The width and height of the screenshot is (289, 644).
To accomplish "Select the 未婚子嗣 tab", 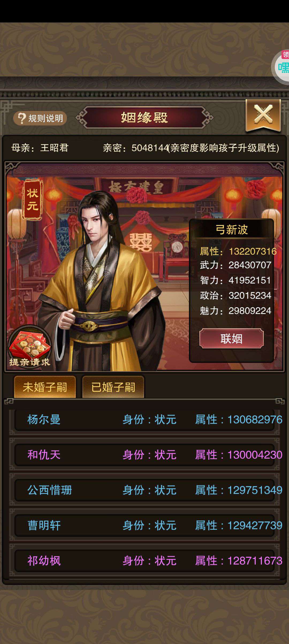I will coord(45,387).
